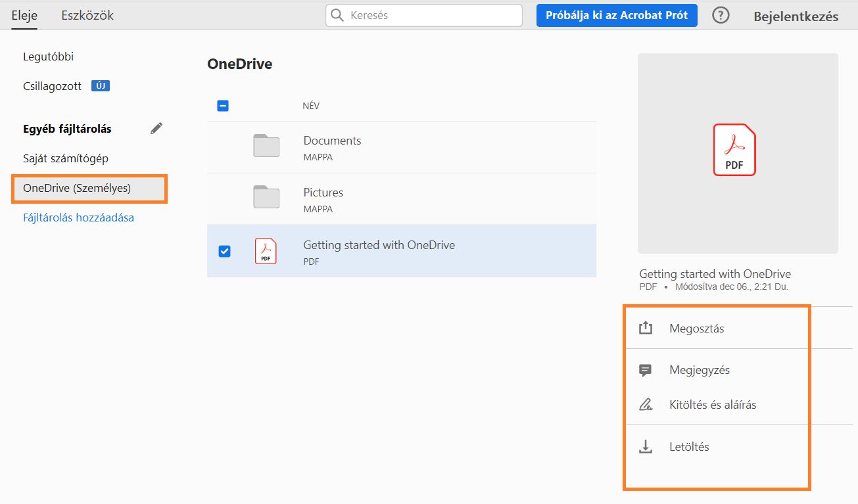The image size is (858, 504).
Task: Click the Letöltés download icon
Action: 645,446
